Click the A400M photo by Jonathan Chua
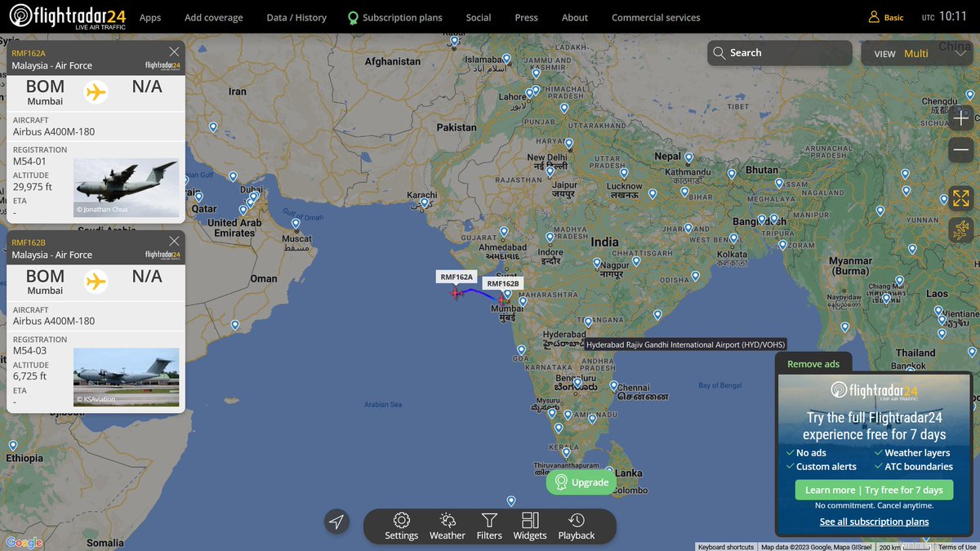 127,187
